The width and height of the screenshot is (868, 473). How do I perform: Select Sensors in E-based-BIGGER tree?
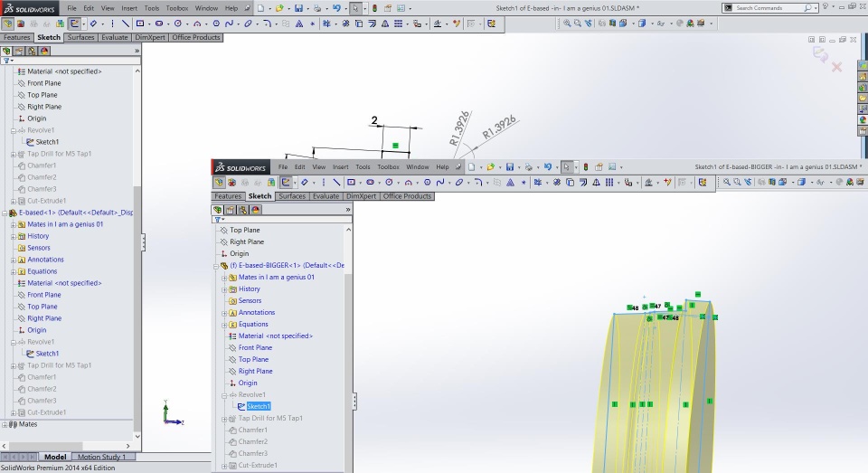[250, 301]
